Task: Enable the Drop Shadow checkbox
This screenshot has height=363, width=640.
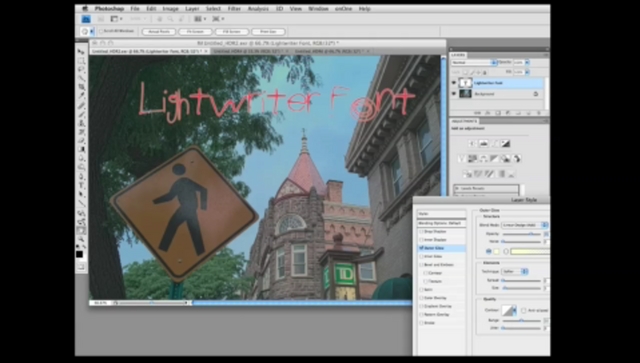Action: (x=421, y=232)
